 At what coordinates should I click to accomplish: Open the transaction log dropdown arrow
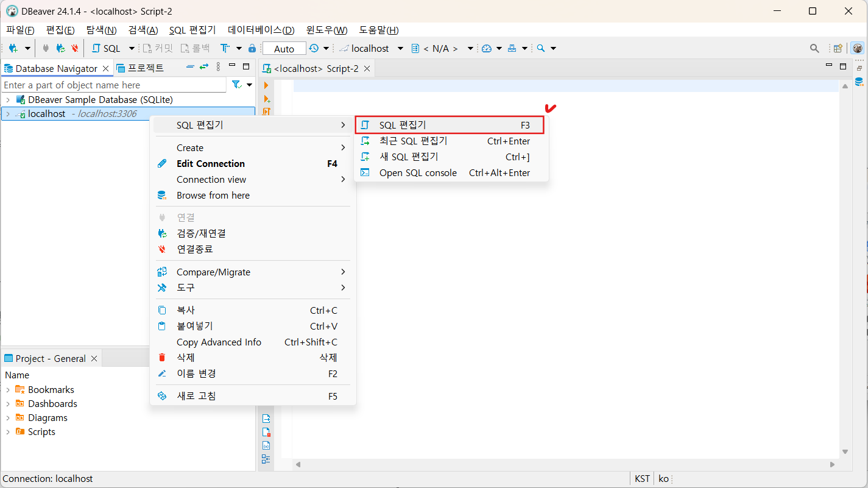pyautogui.click(x=326, y=48)
